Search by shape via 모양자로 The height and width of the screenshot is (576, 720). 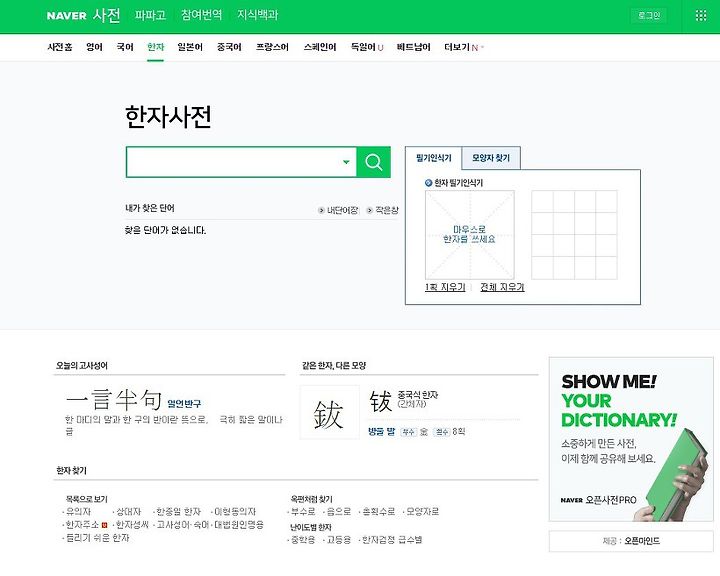click(x=422, y=511)
